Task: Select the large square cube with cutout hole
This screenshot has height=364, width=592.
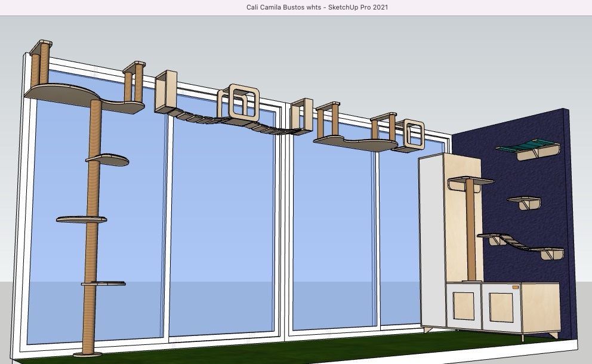Action: [x=238, y=101]
